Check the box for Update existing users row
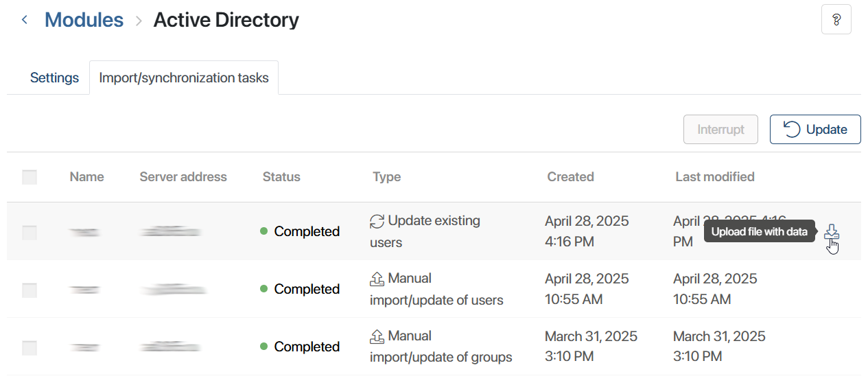This screenshot has width=868, height=385. (30, 233)
